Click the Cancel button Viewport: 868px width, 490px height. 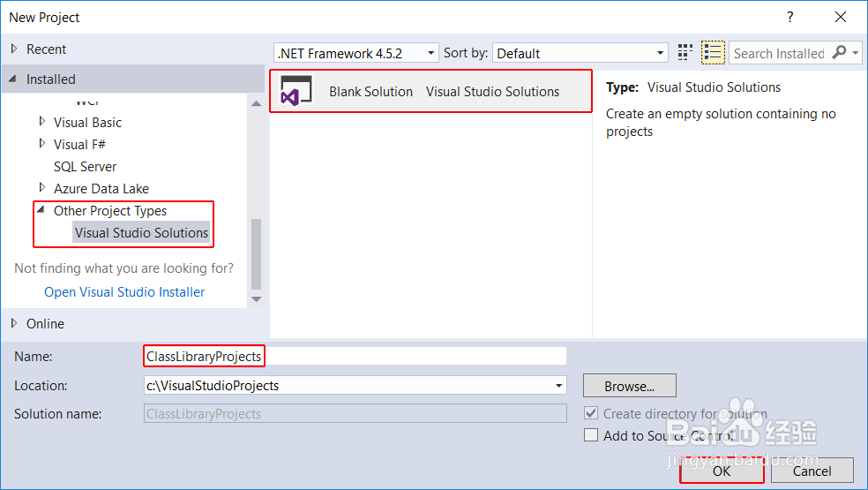point(812,471)
